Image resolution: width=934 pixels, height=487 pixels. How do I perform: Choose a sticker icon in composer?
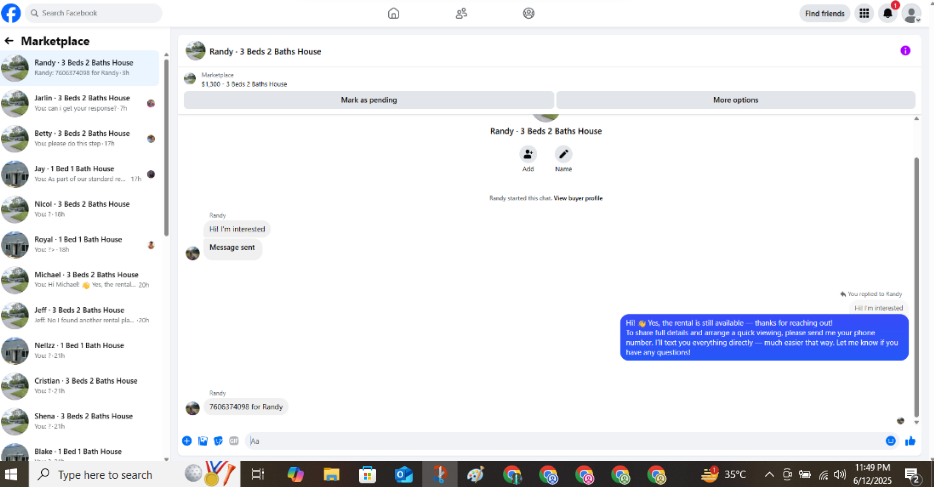tap(218, 441)
